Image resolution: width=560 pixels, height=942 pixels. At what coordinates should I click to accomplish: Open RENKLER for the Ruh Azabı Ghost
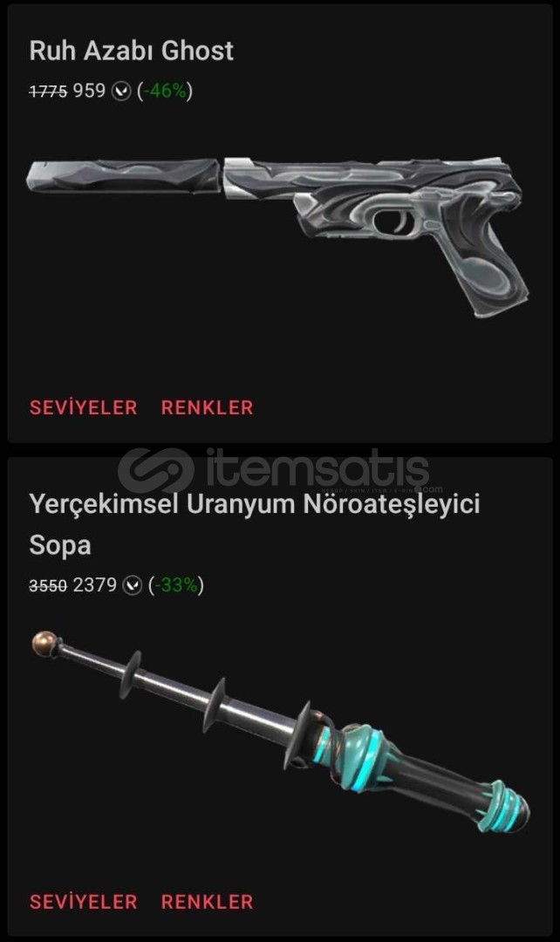tap(208, 407)
